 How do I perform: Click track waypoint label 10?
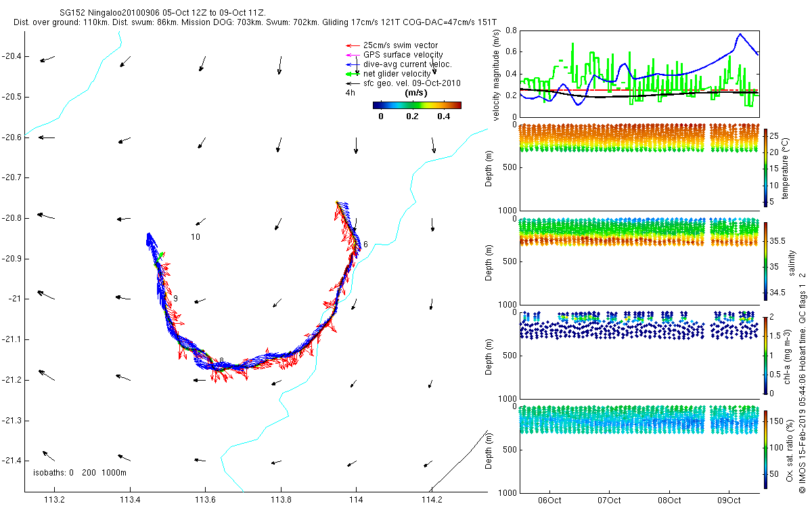tap(195, 237)
